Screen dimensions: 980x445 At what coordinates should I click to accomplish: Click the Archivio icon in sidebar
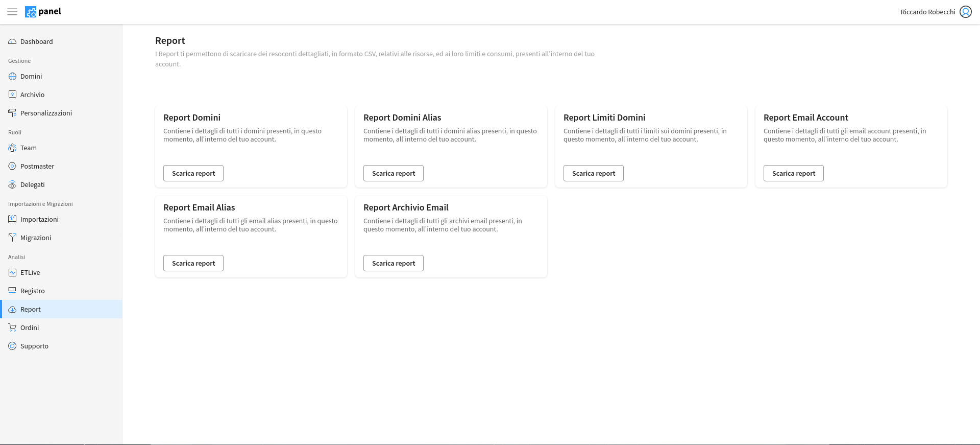12,95
